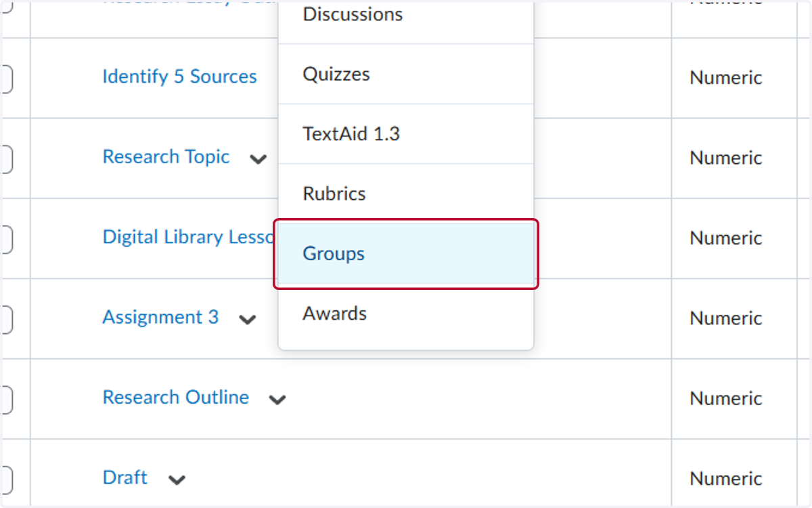The image size is (812, 508).
Task: Expand Research Topic context menu chevron
Action: point(258,160)
